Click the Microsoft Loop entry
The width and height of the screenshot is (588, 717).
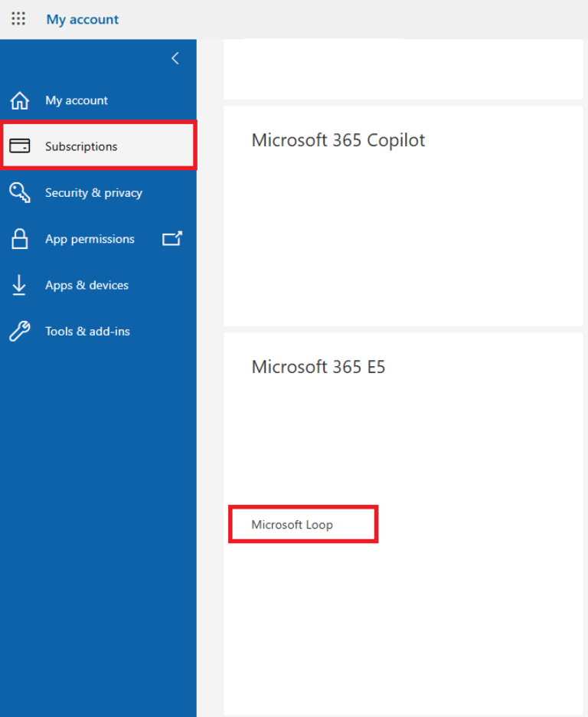click(x=292, y=525)
